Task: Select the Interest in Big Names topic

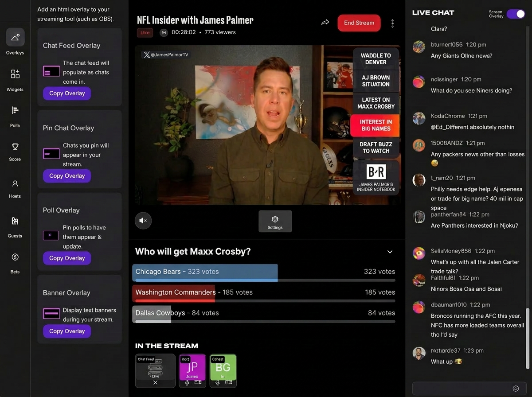Action: click(375, 125)
